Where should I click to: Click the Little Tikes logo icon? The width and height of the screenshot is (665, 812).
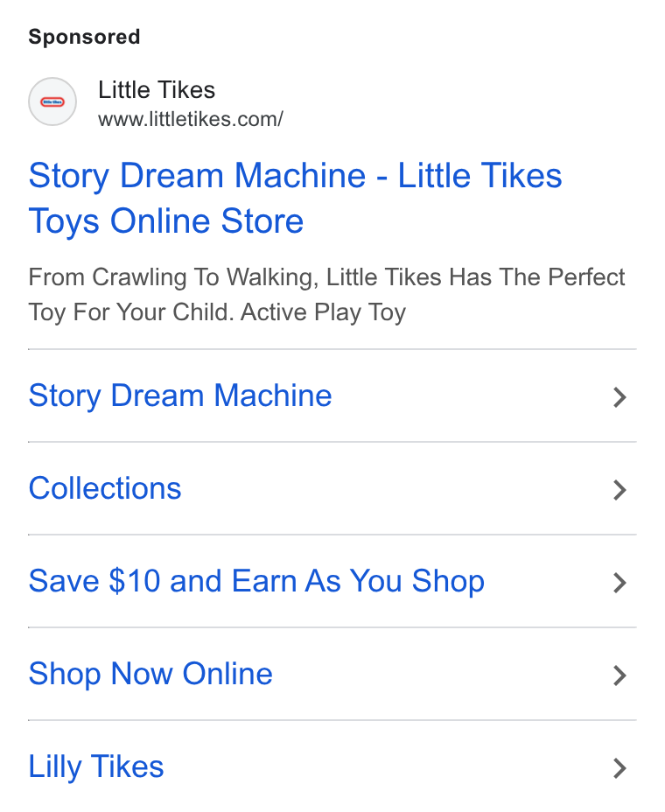coord(52,101)
